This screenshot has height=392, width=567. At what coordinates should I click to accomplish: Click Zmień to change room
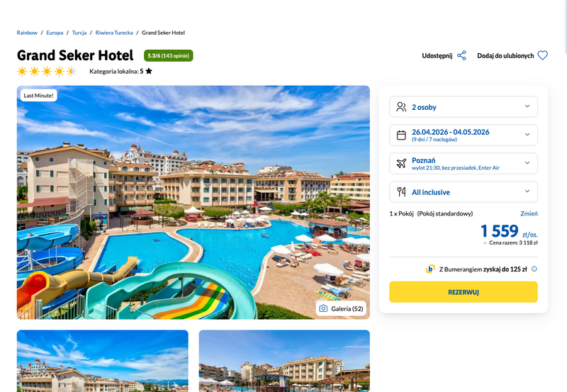529,213
